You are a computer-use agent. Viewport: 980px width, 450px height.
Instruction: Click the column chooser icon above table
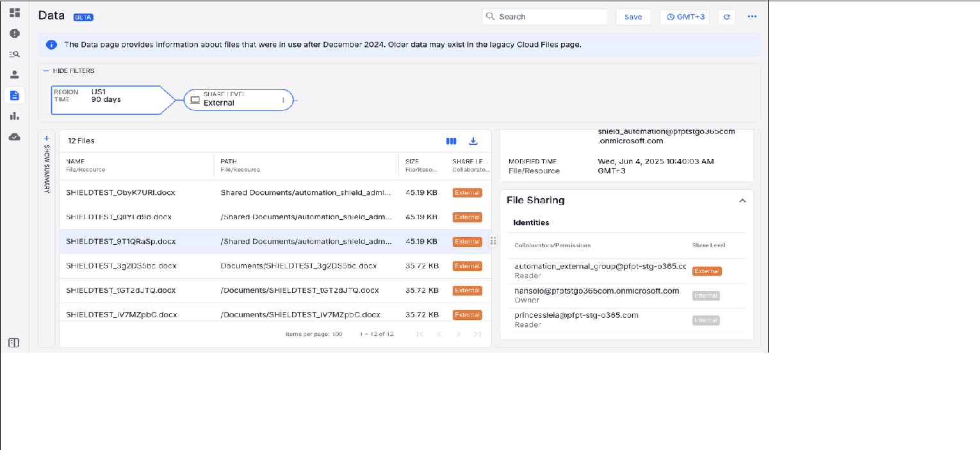click(451, 141)
